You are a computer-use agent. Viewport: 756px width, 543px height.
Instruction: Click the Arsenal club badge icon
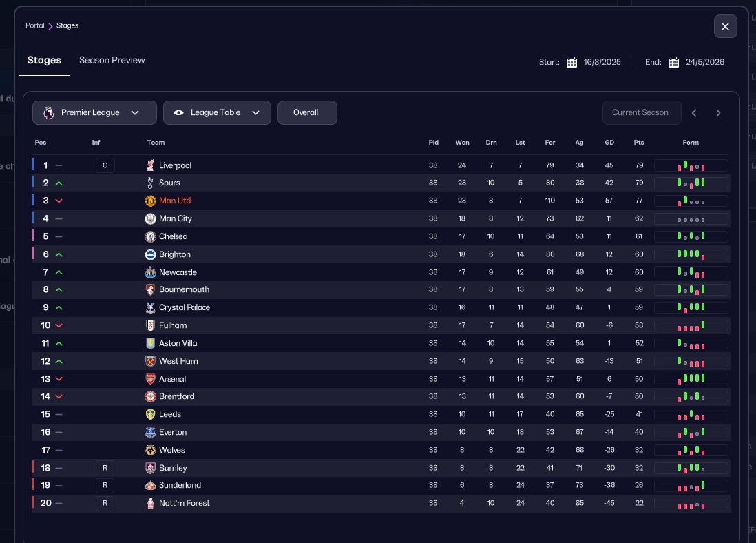pyautogui.click(x=151, y=379)
